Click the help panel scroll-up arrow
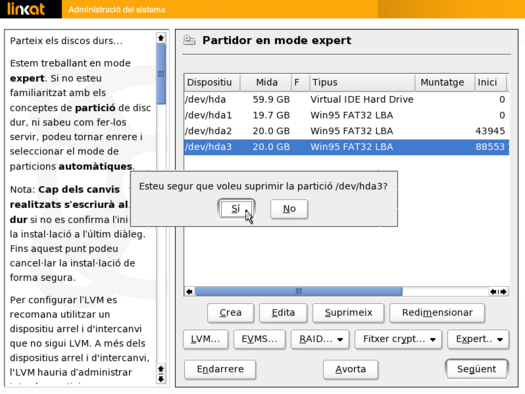This screenshot has width=525, height=394. (161, 38)
